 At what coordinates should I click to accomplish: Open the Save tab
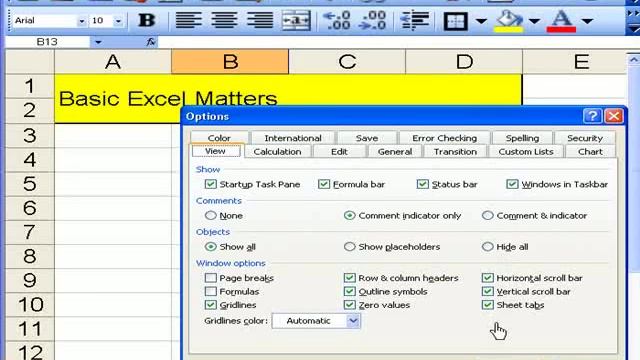(x=367, y=138)
